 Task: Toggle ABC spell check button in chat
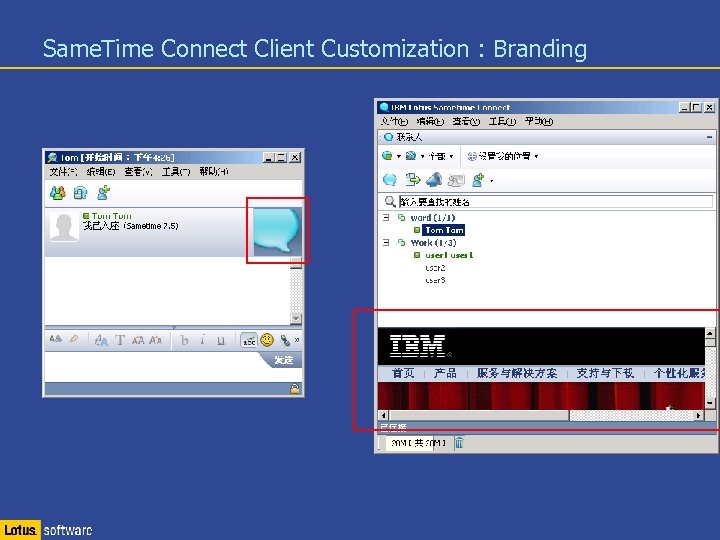click(249, 340)
